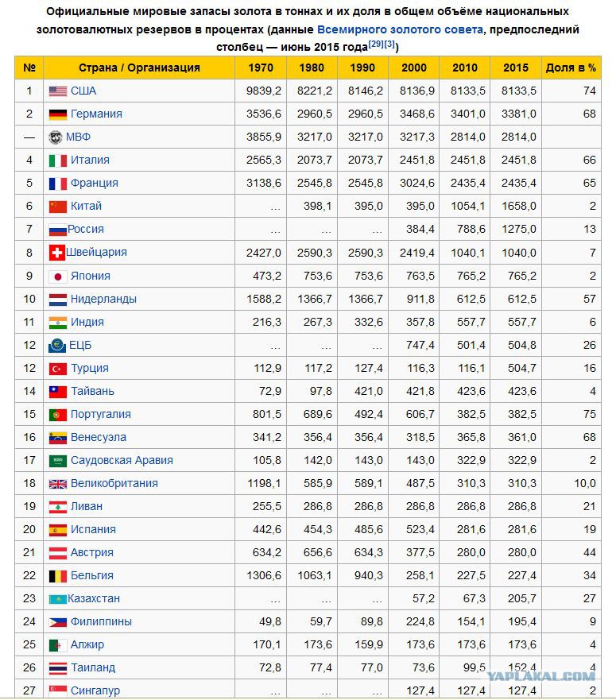
Task: Follow the Великобритания link
Action: 114,483
